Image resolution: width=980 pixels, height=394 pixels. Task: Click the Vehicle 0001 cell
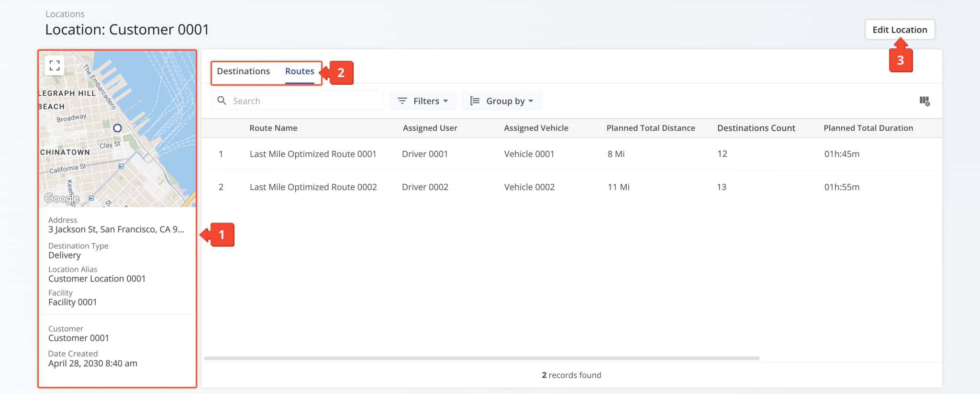(x=529, y=154)
